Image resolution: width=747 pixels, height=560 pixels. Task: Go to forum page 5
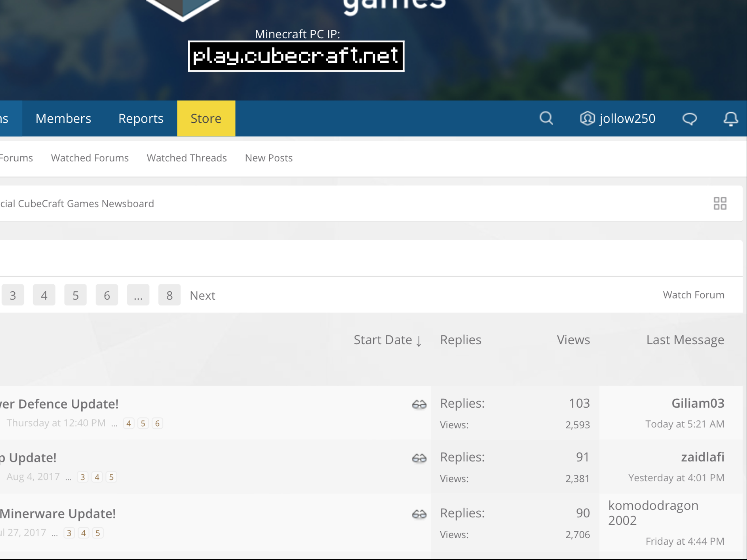76,295
